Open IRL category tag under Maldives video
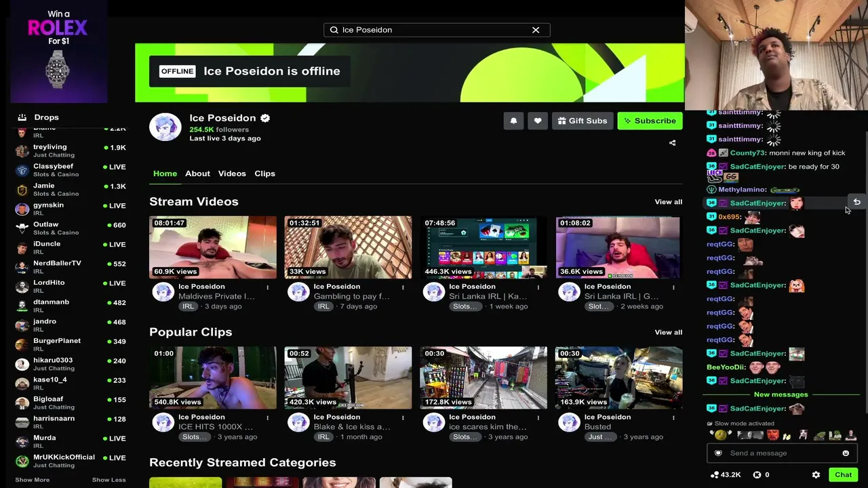Image resolution: width=868 pixels, height=488 pixels. click(188, 306)
